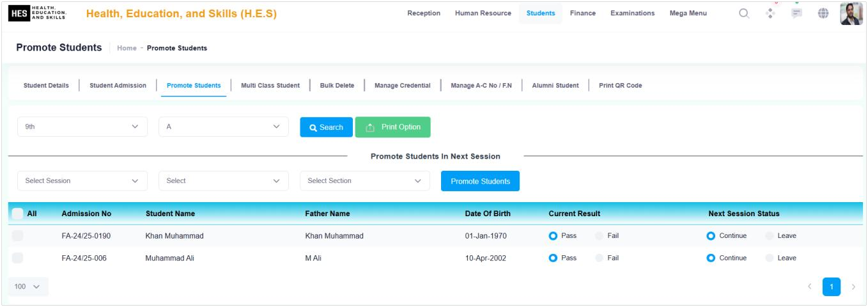Open the 100 rows per page selector
Screen dimensions: 868x307
click(x=27, y=286)
